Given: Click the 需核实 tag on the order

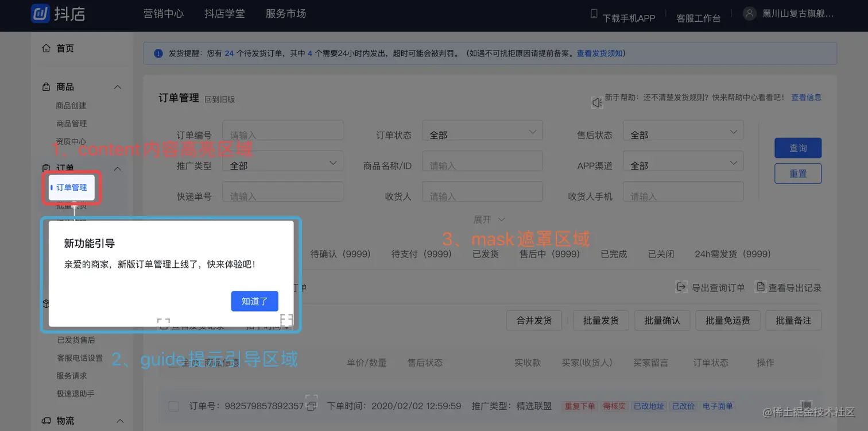Looking at the screenshot, I should click(614, 406).
